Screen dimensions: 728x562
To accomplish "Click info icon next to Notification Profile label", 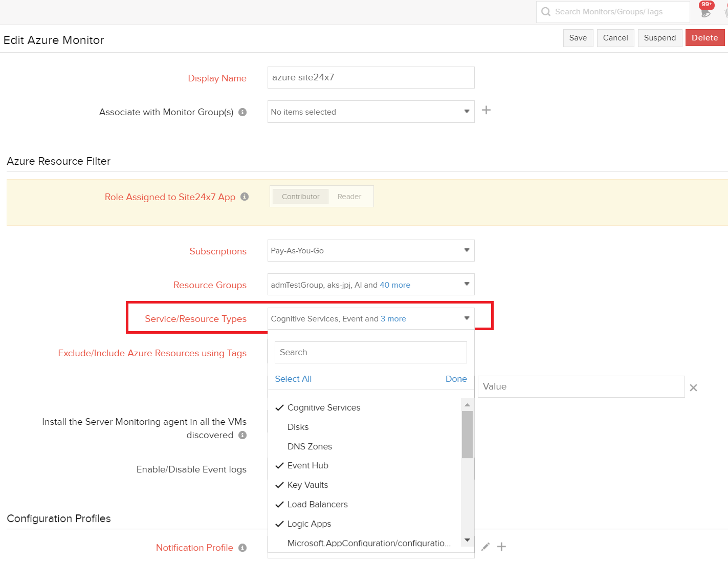I will pos(242,548).
